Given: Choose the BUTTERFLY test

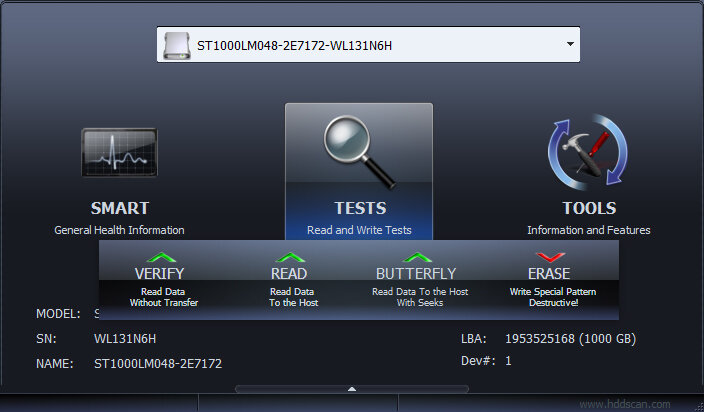Looking at the screenshot, I should pos(416,273).
